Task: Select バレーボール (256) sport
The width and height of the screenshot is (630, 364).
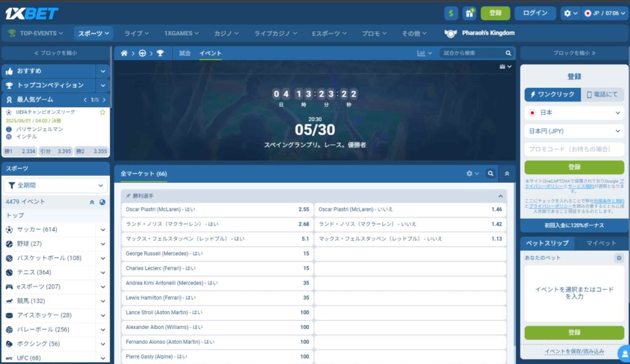Action: click(x=43, y=330)
